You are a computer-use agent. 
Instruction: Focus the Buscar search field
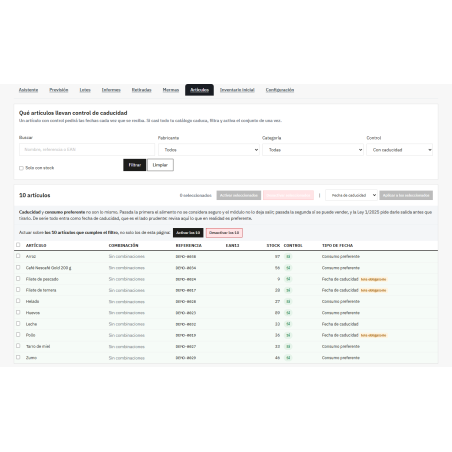click(x=87, y=150)
